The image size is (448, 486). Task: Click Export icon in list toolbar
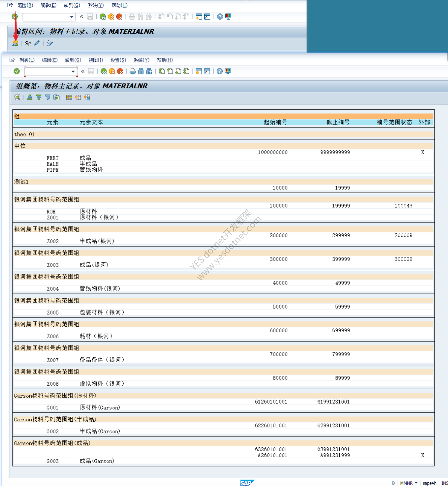[x=56, y=97]
